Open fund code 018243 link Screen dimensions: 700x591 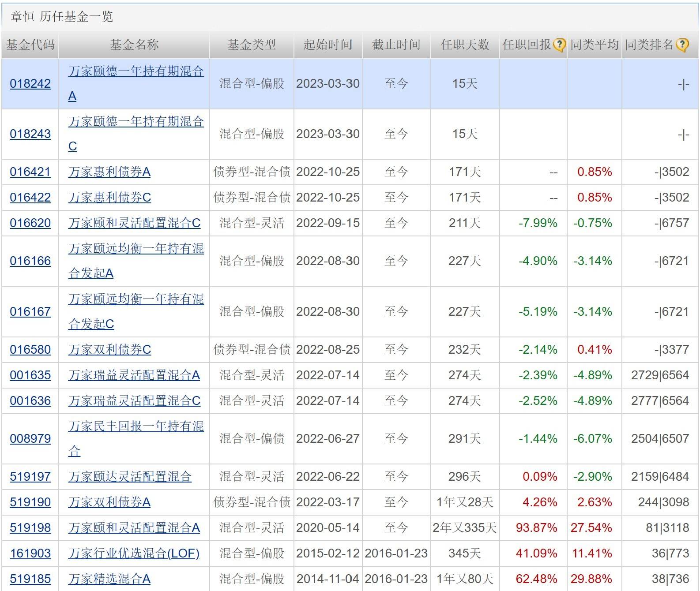coord(30,134)
